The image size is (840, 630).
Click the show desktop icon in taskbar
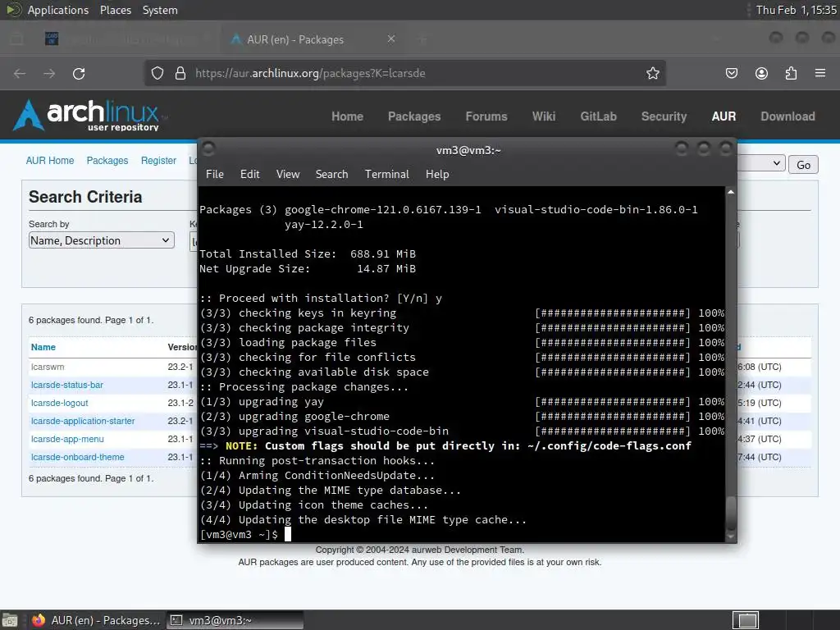[10, 620]
